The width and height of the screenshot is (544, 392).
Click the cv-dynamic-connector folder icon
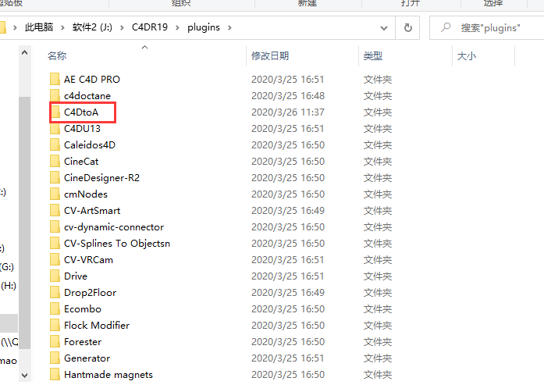[55, 226]
